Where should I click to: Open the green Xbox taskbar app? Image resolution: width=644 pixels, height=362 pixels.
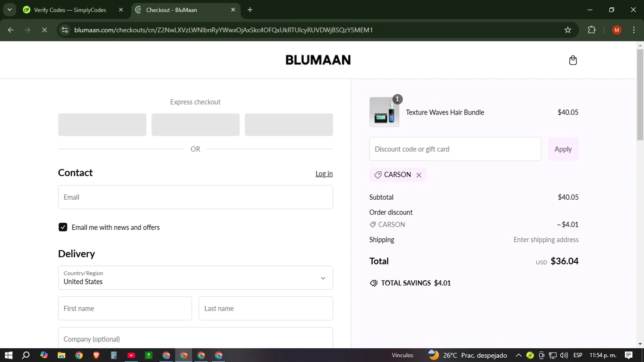click(x=149, y=355)
